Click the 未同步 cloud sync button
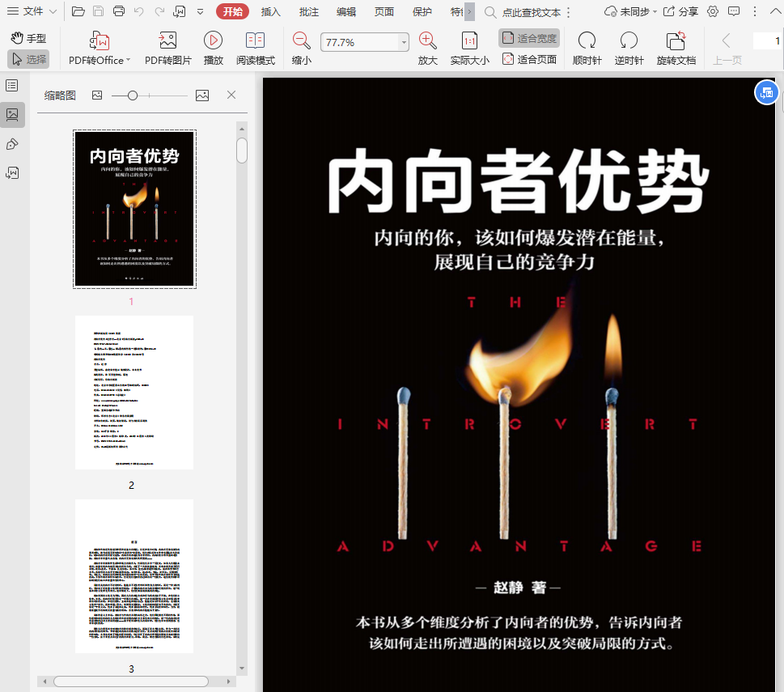Screen dimensions: 784x692 pos(630,11)
